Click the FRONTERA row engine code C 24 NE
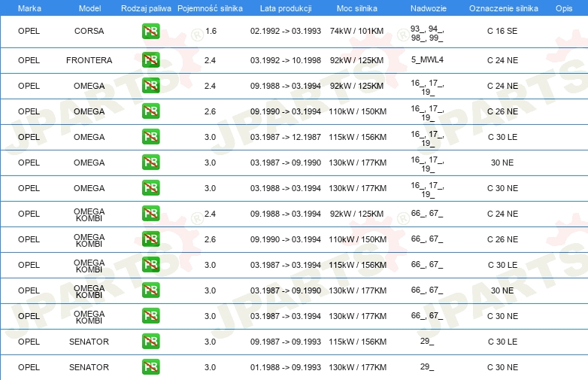Screen dimensions: 588x380 502,60
